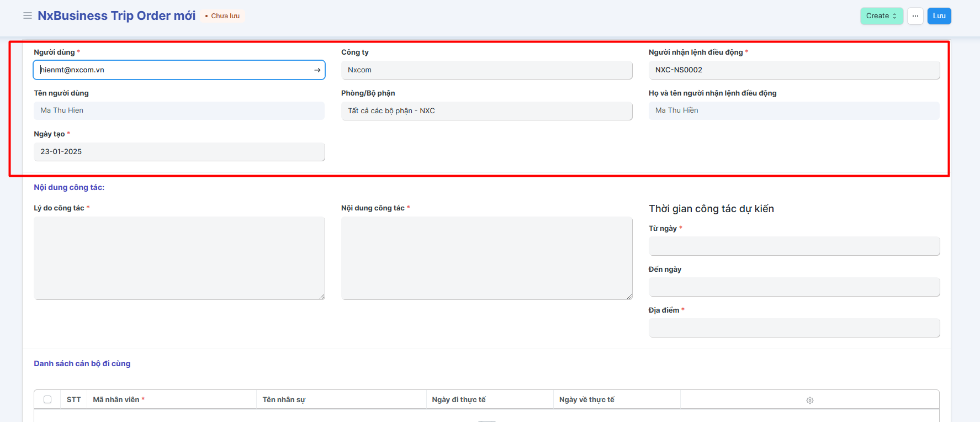
Task: Open the Từ ngày date field
Action: 793,246
